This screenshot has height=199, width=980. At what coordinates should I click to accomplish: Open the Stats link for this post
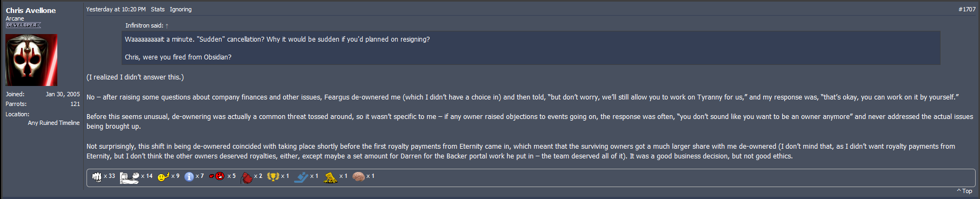(x=158, y=9)
